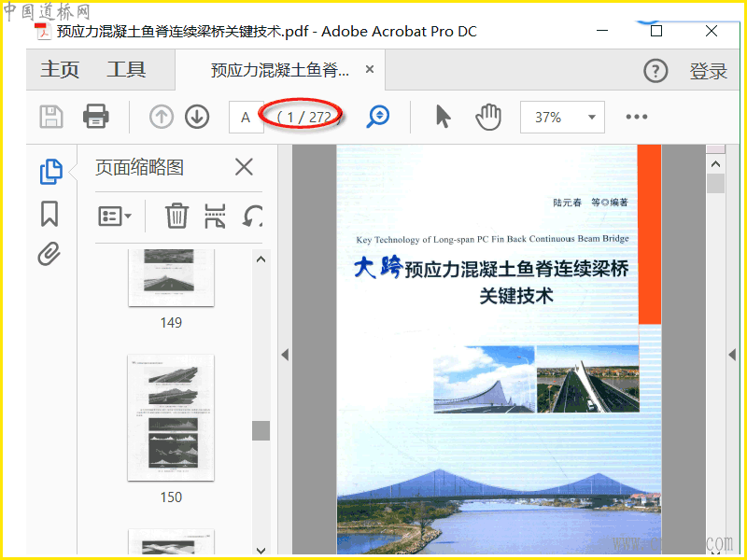Open the scrolling page zoom tool
The width and height of the screenshot is (747, 560).
(378, 117)
